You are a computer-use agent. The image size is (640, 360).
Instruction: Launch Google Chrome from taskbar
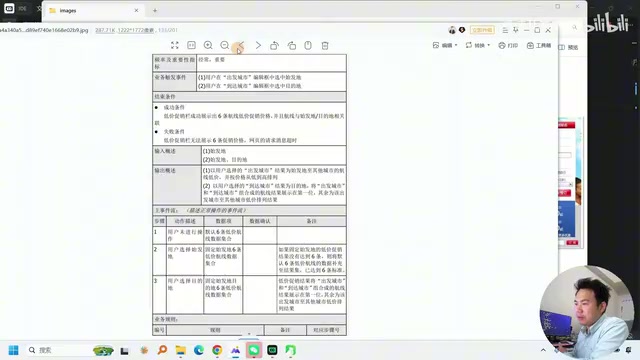217,350
